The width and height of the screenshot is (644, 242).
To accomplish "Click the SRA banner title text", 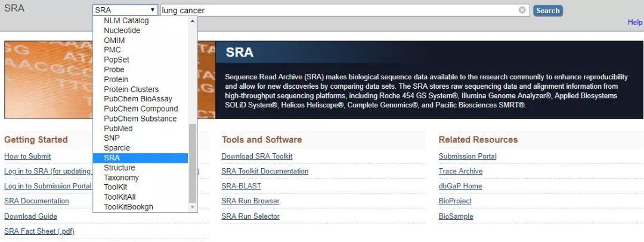I will [240, 52].
